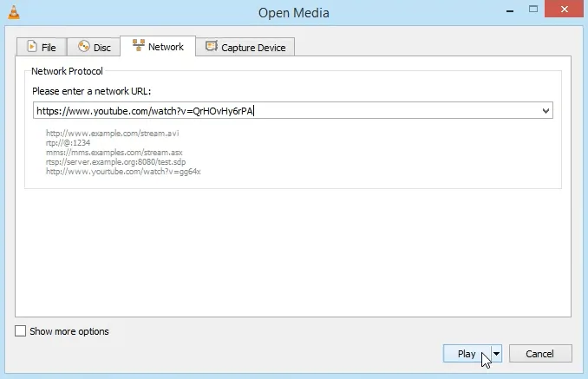Click the example YouTube URL hint text
The width and height of the screenshot is (588, 379).
pos(123,171)
